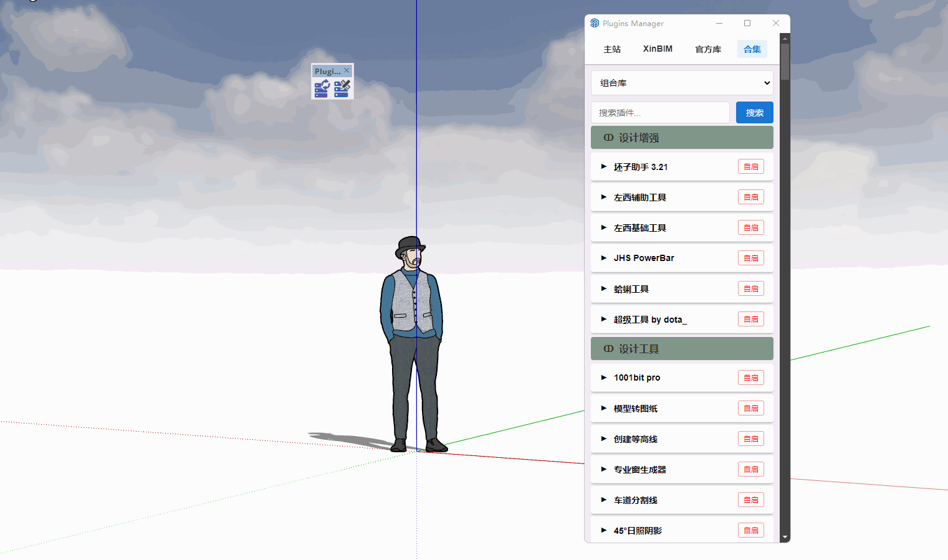The width and height of the screenshot is (948, 560).
Task: Switch to the XinBIM tab
Action: click(x=658, y=49)
